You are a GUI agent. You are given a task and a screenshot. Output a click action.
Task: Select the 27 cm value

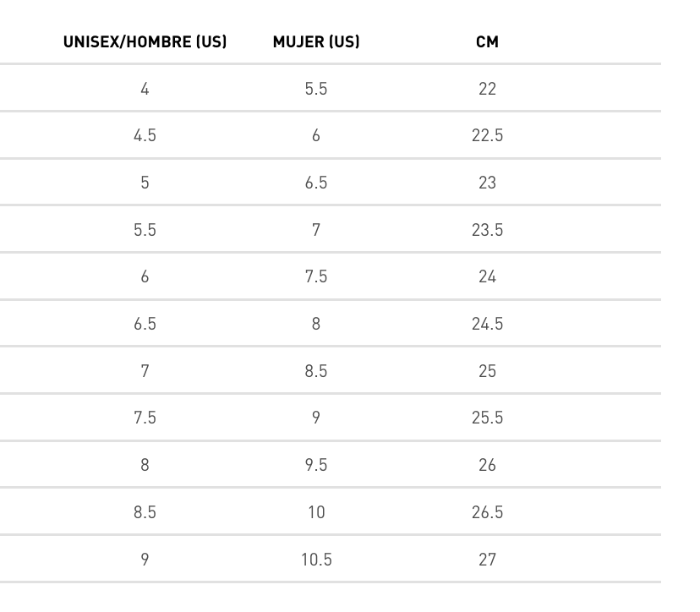coord(487,559)
